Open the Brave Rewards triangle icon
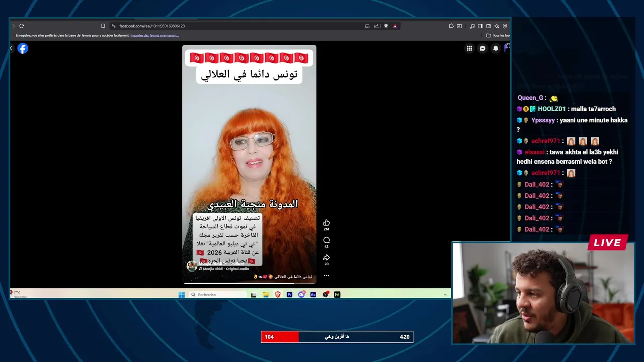The image size is (644, 362). pyautogui.click(x=395, y=26)
